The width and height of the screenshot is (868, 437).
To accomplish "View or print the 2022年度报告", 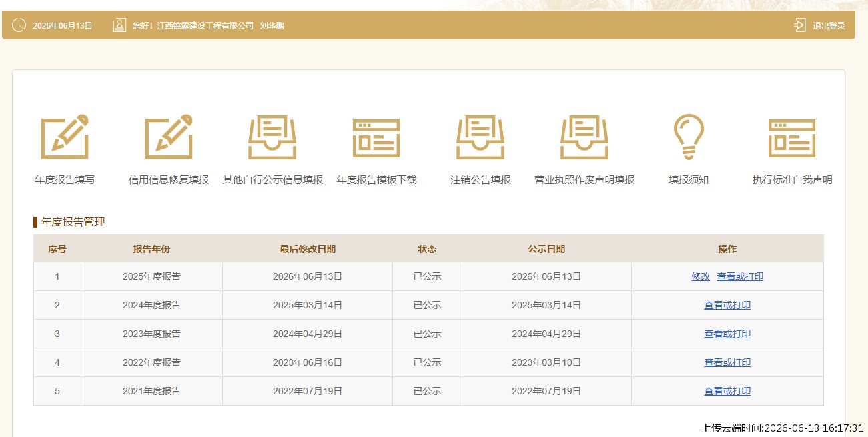I will [x=727, y=362].
